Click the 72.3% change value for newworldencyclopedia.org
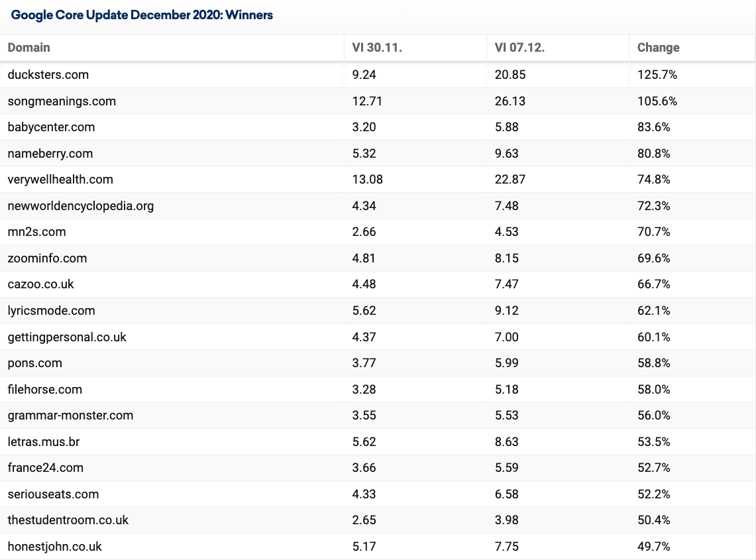Image resolution: width=756 pixels, height=560 pixels. (654, 206)
